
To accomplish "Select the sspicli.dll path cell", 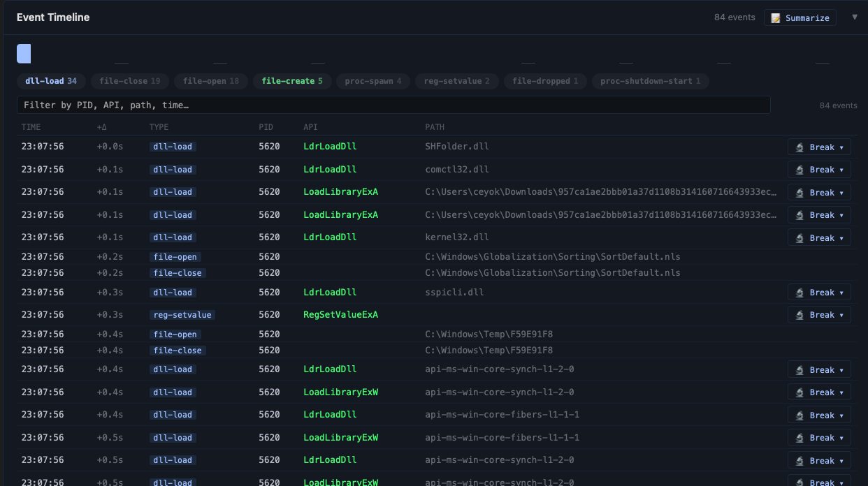I will (x=454, y=292).
